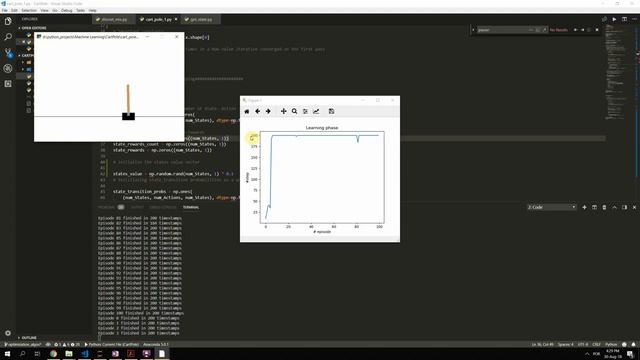Jump to next find match
Image resolution: width=640 pixels, height=360 pixels.
[x=582, y=30]
